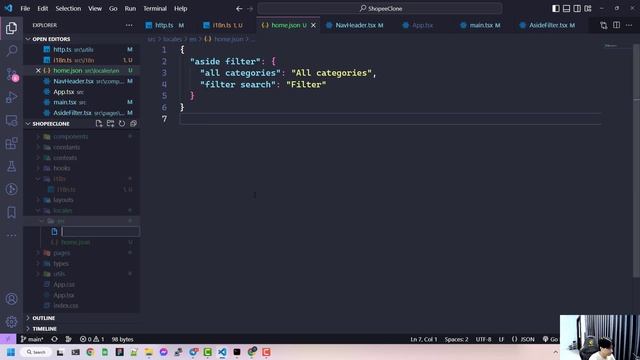Expand the TIMELINE section
Image resolution: width=640 pixels, height=360 pixels.
tap(82, 329)
